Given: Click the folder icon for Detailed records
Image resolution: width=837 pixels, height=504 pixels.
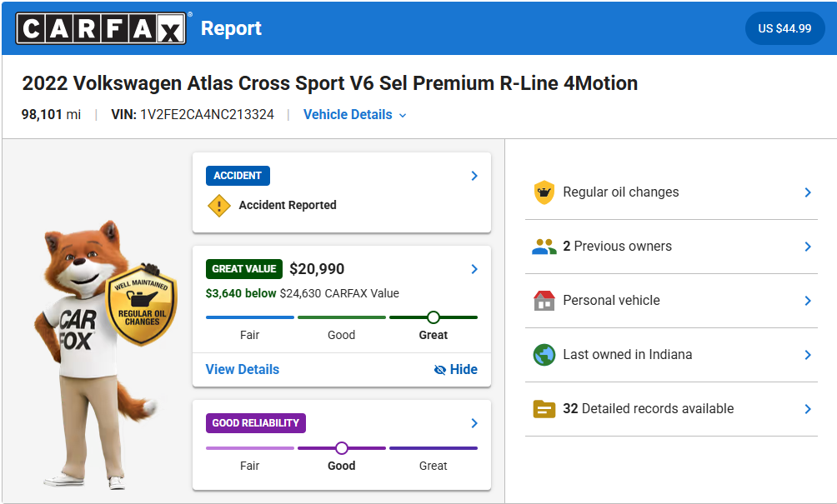Looking at the screenshot, I should [544, 409].
